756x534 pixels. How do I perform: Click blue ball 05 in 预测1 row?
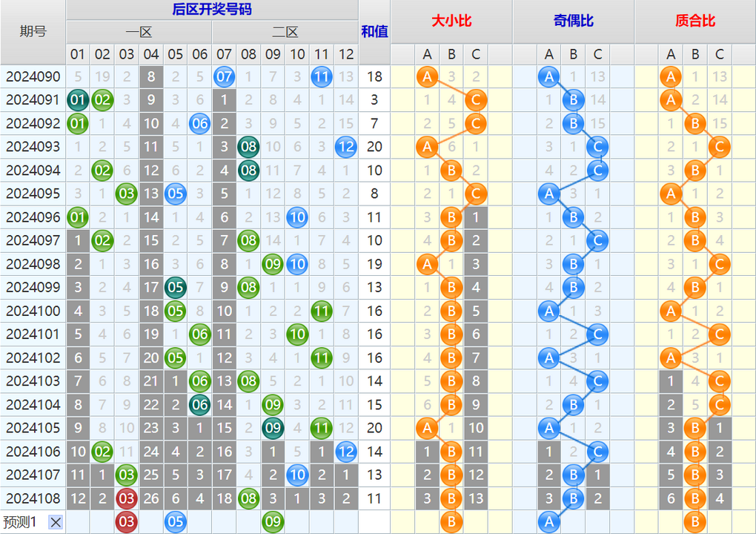point(176,522)
